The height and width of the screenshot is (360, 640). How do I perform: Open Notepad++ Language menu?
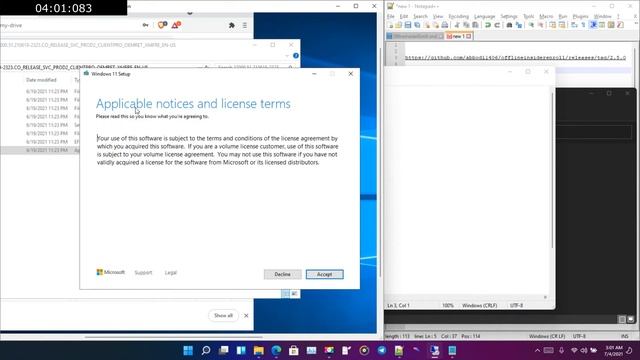point(484,16)
